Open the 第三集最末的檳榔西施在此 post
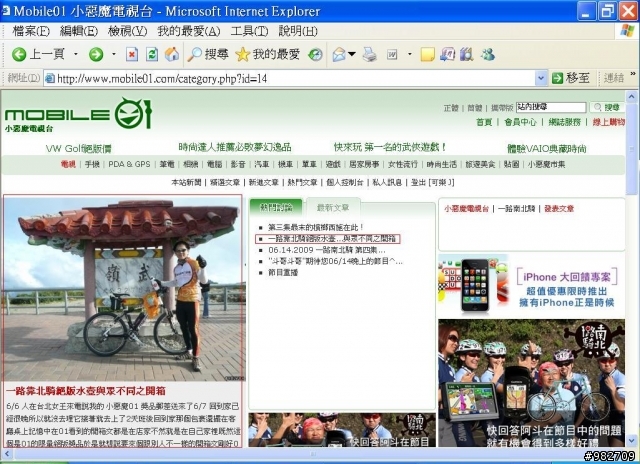This screenshot has height=464, width=640. coord(316,227)
